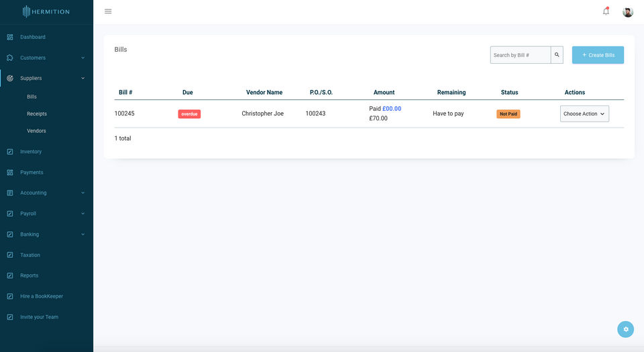Image resolution: width=644 pixels, height=352 pixels.
Task: Click the overdue badge
Action: coord(189,114)
